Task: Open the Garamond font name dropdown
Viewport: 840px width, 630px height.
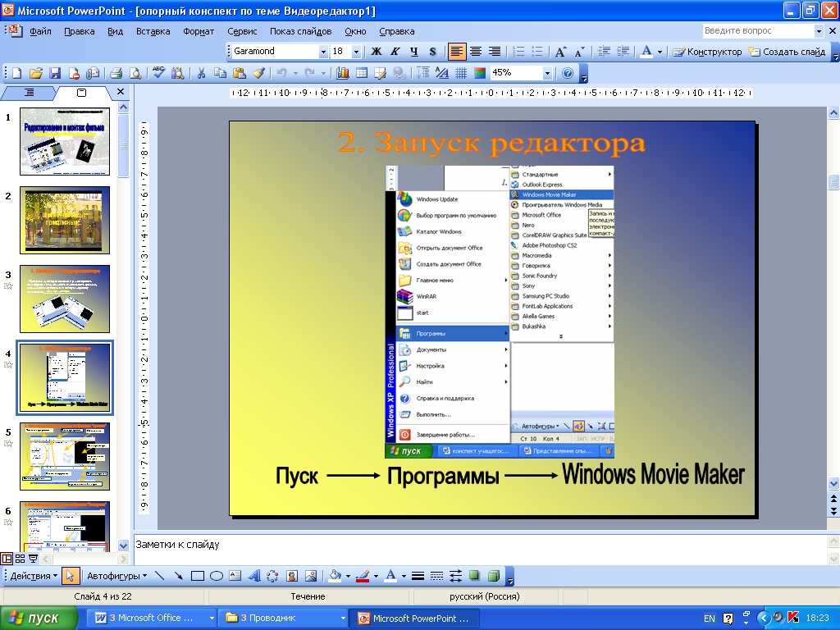Action: [323, 52]
